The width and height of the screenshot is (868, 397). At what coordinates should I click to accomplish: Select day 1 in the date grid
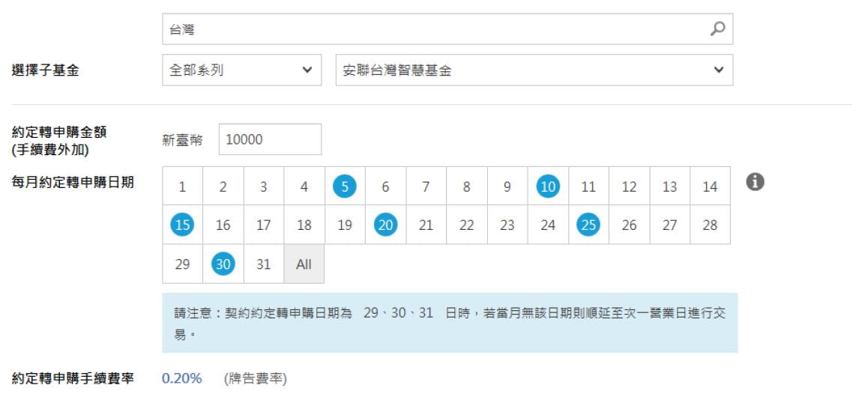click(182, 187)
